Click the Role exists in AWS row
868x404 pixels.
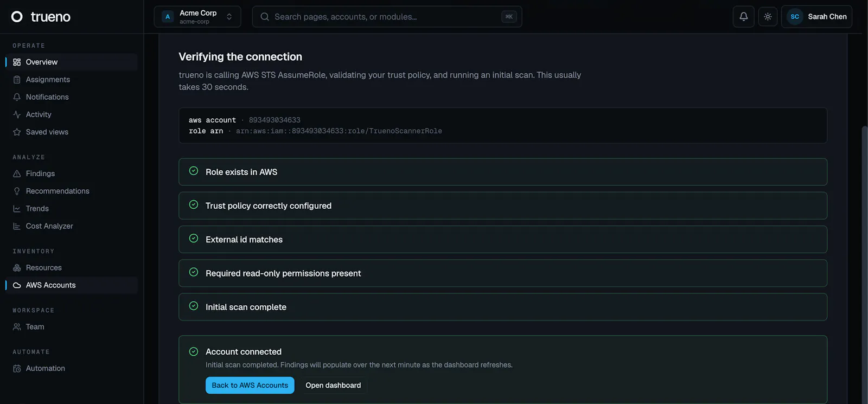pyautogui.click(x=503, y=172)
